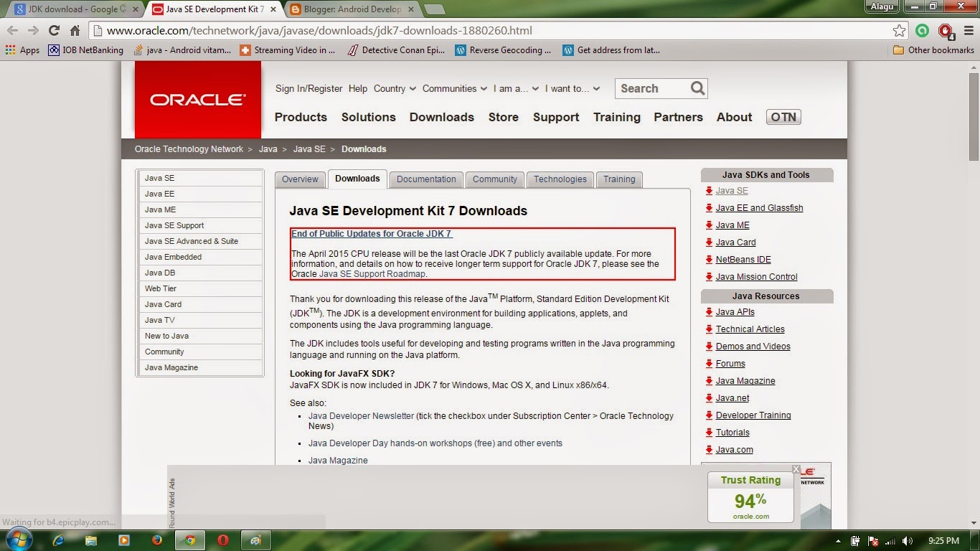Open Internet Explorer from the taskbar
Image resolution: width=980 pixels, height=551 pixels.
click(59, 540)
